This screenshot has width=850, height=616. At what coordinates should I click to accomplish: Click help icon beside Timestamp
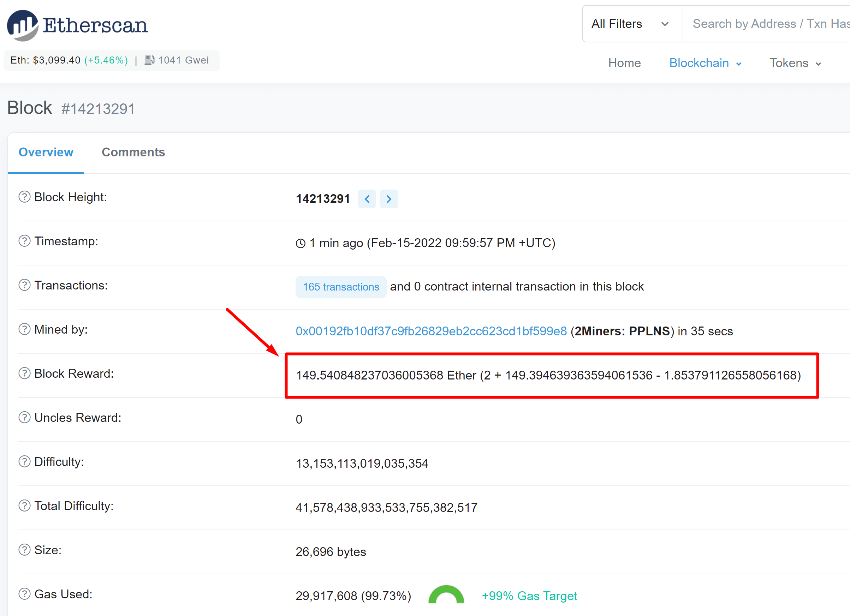click(x=24, y=241)
